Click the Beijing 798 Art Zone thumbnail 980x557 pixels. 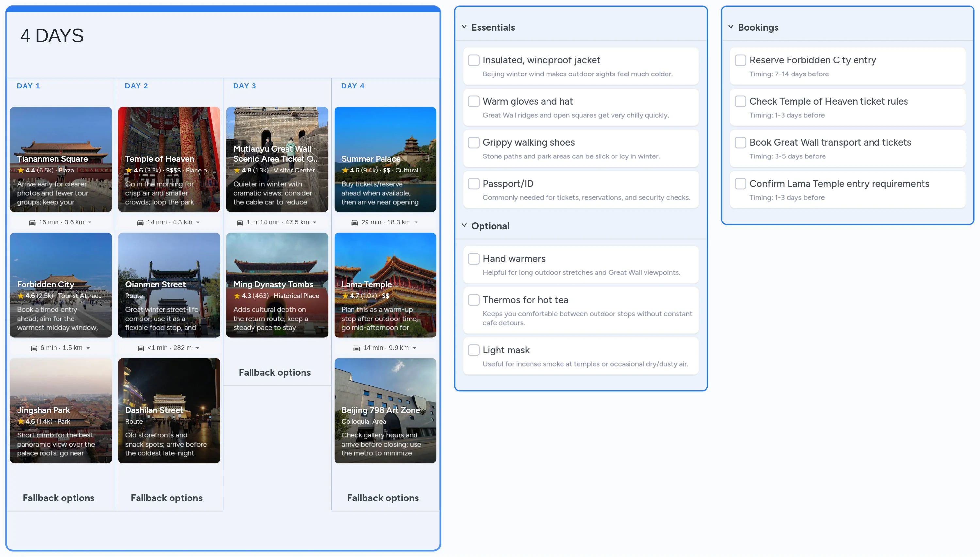(x=385, y=411)
